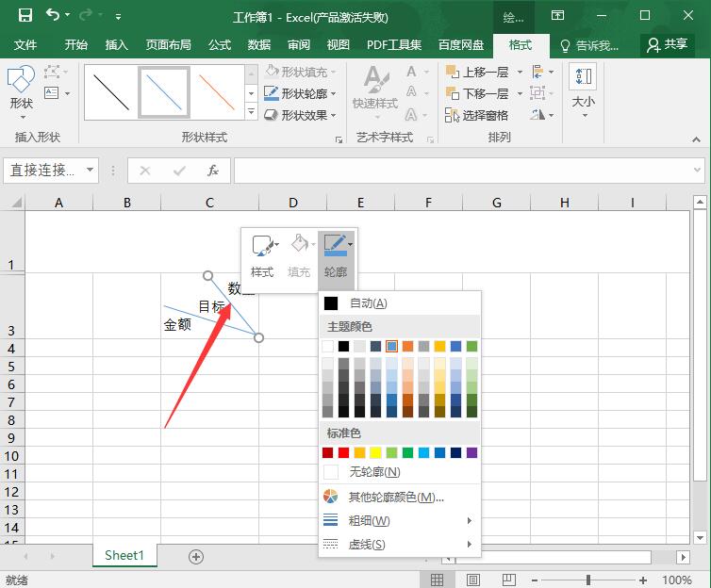
Task: Click the Save icon in title bar
Action: click(25, 16)
